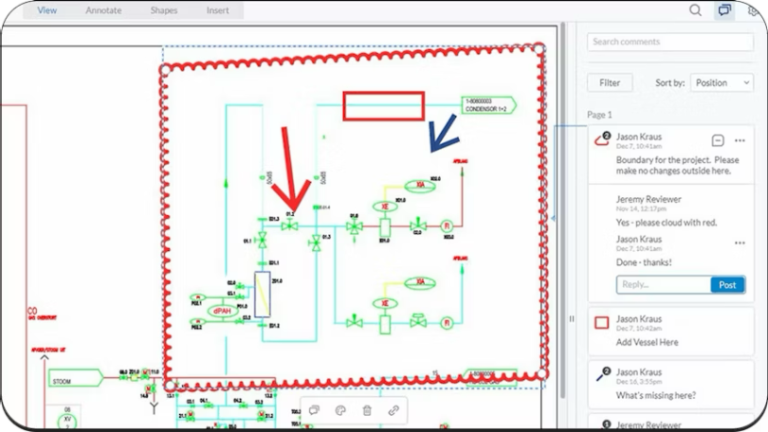Click the arrow annotation icon for What's missing comment
The height and width of the screenshot is (432, 768).
[602, 375]
